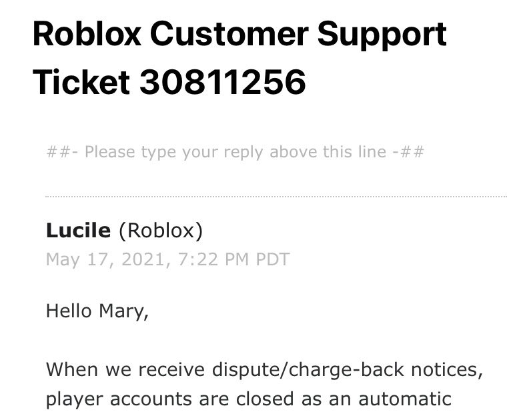Click the name 'Mary' in the greeting
The height and width of the screenshot is (420, 527).
pos(121,311)
